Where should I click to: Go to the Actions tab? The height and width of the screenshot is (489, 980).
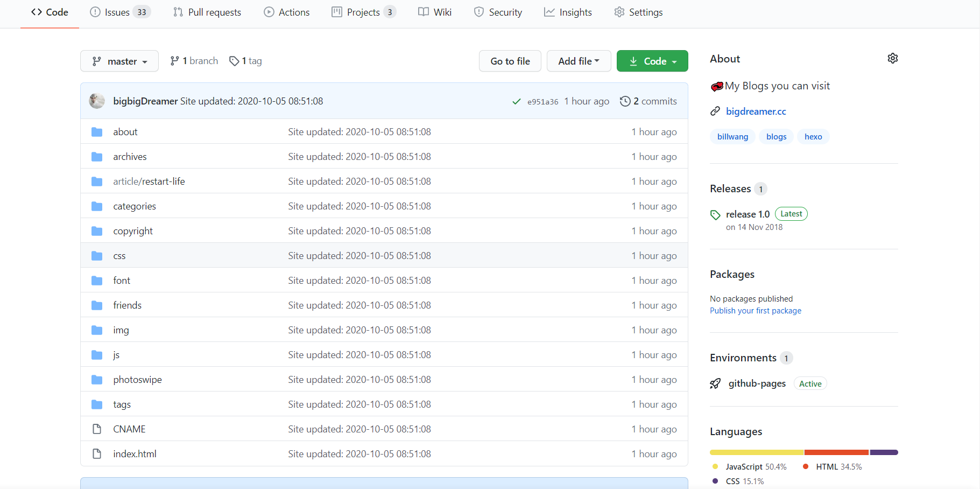click(287, 12)
